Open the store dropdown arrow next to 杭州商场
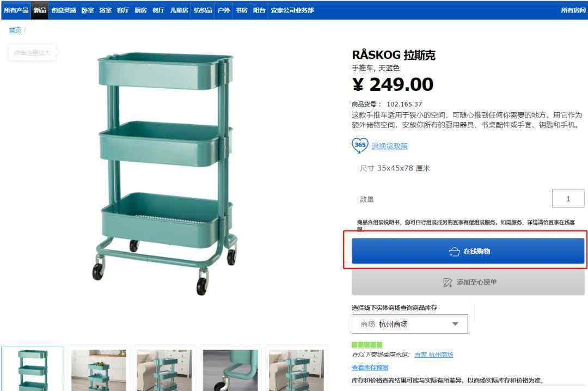The width and height of the screenshot is (588, 391). [x=455, y=324]
